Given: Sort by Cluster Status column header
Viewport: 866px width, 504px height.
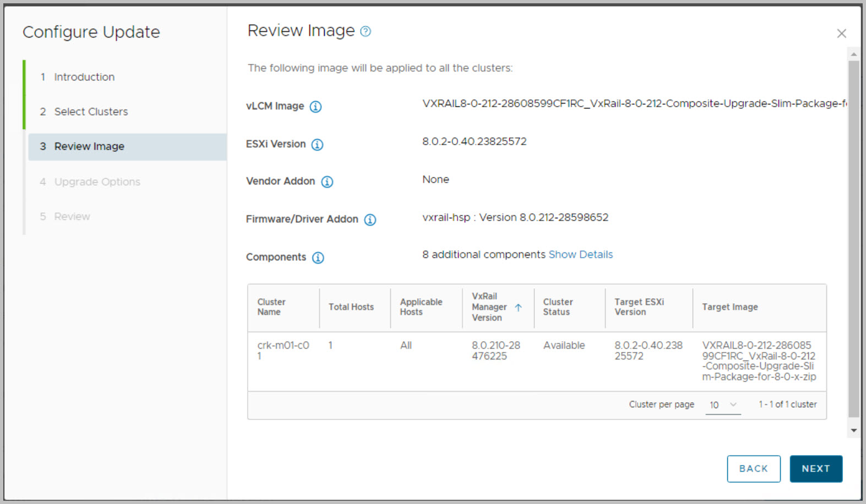Looking at the screenshot, I should tap(558, 307).
